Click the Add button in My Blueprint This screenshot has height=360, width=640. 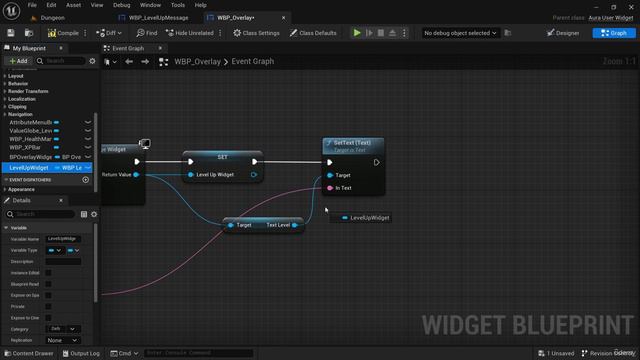18,61
